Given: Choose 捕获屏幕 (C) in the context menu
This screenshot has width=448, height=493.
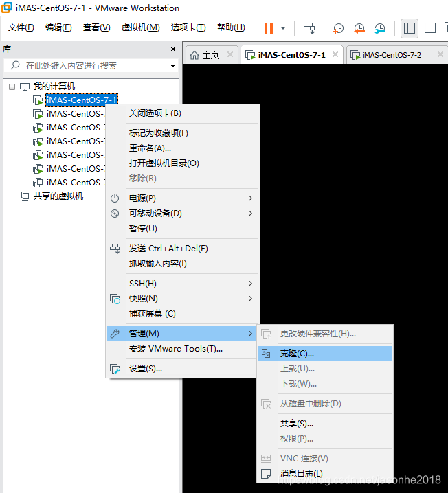Looking at the screenshot, I should tap(183, 314).
